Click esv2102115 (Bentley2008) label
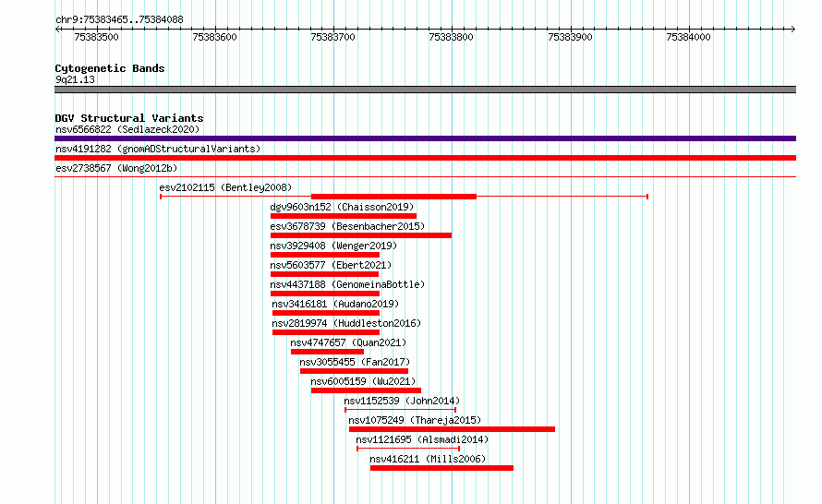This screenshot has width=822, height=504. pyautogui.click(x=225, y=187)
